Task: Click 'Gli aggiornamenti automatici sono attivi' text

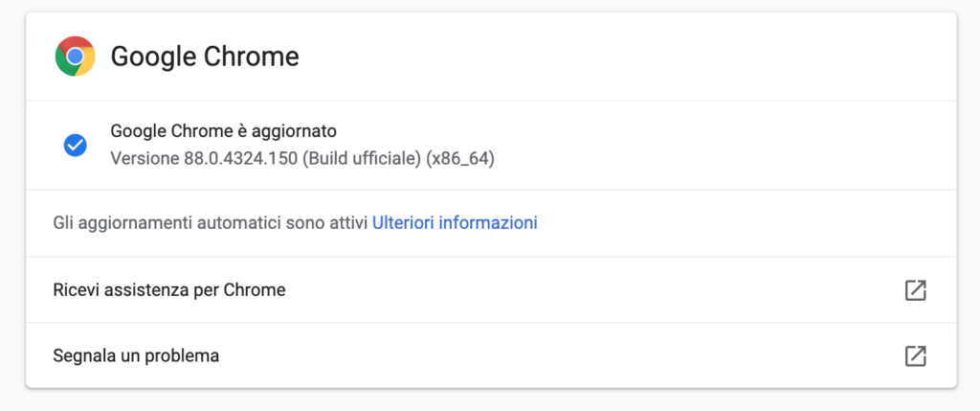Action: click(211, 223)
